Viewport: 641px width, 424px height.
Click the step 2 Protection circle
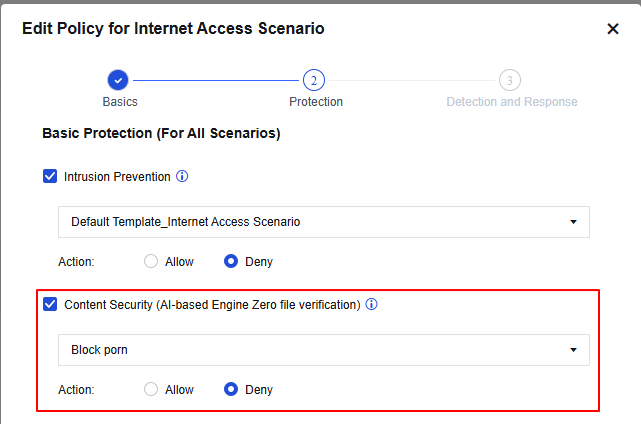pos(313,80)
